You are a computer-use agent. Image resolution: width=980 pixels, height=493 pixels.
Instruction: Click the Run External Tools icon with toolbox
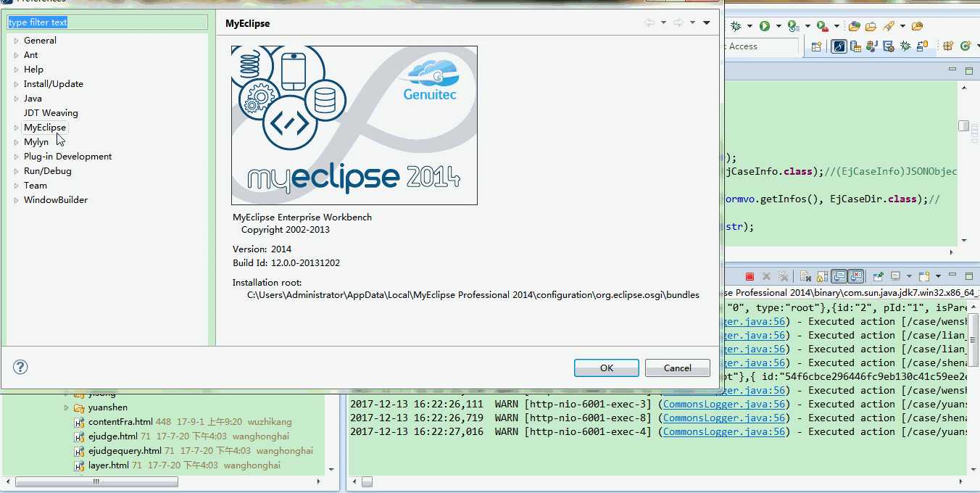click(x=823, y=26)
